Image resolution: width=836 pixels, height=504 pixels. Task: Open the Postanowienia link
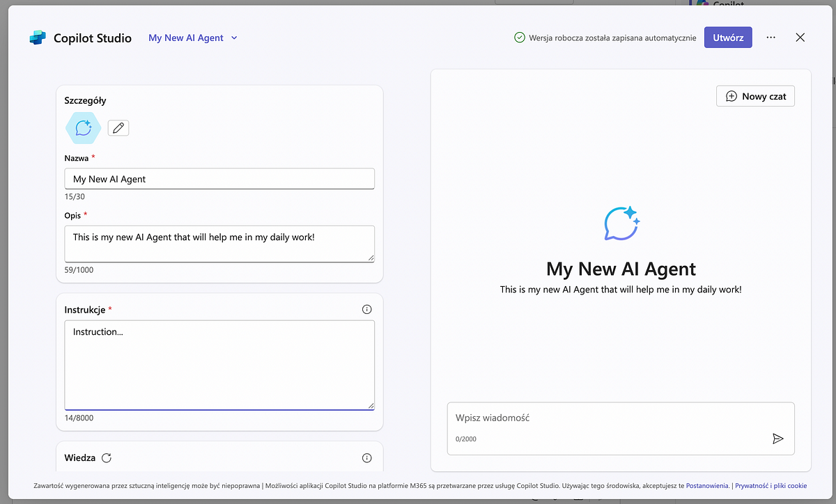707,485
